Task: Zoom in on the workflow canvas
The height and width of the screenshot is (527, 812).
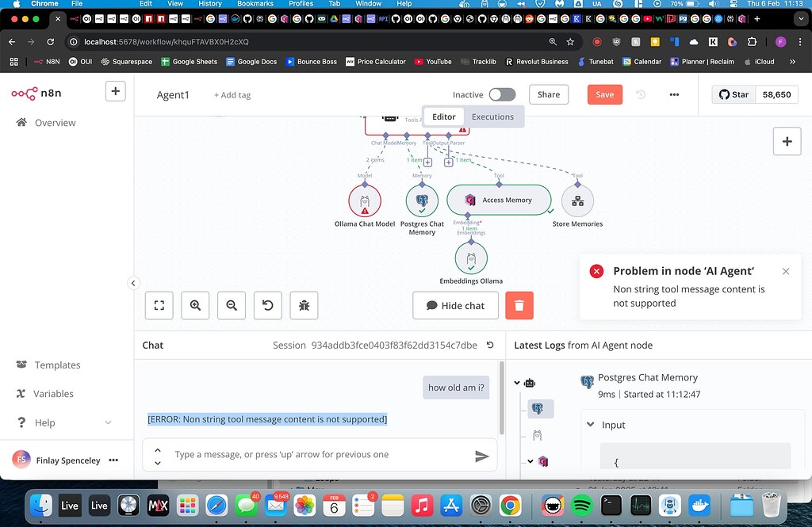Action: pos(195,305)
